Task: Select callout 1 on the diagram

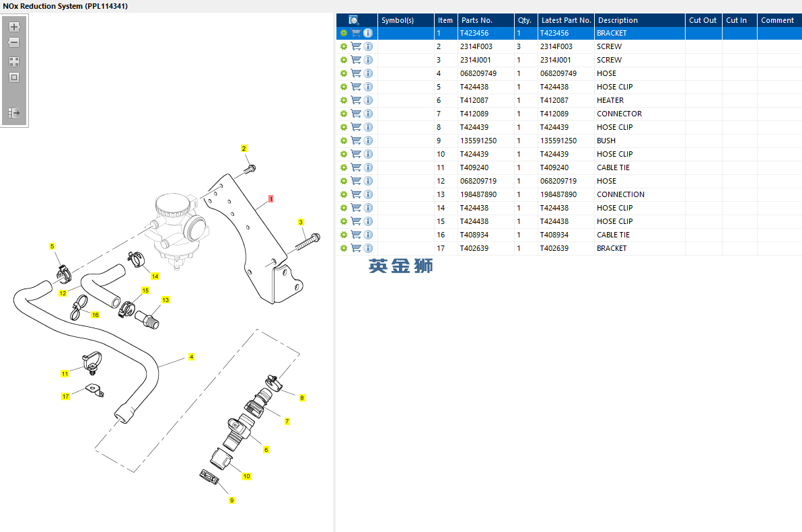Action: (x=270, y=199)
